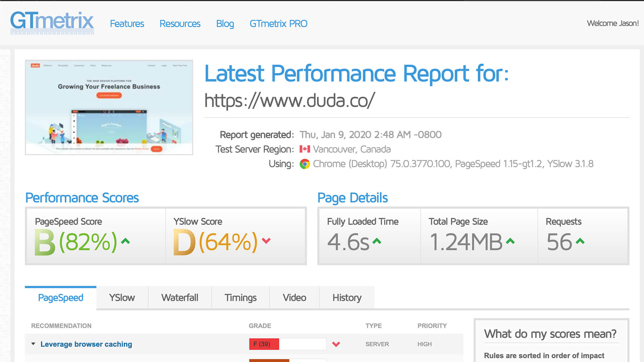Click the red down arrow beside F (39)
Screen dimensions: 644x362
pyautogui.click(x=336, y=344)
